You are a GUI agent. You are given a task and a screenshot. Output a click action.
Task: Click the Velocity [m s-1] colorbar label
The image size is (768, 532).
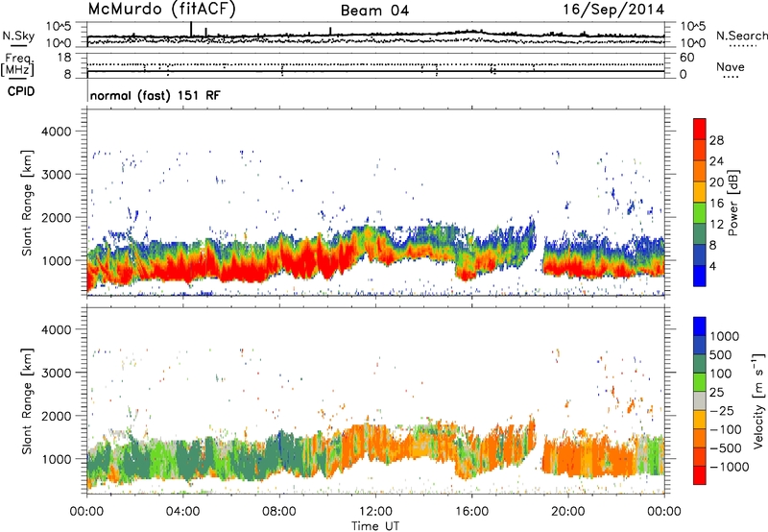click(x=758, y=400)
